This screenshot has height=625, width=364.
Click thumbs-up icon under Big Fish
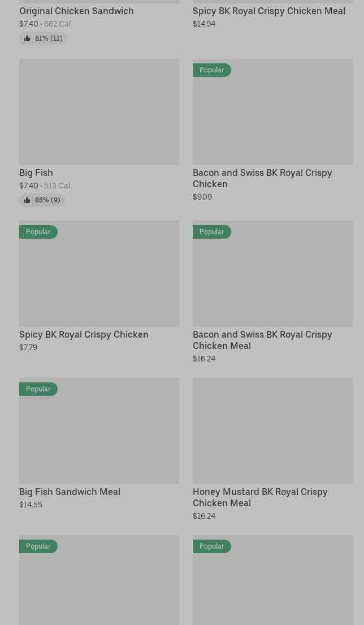click(27, 200)
